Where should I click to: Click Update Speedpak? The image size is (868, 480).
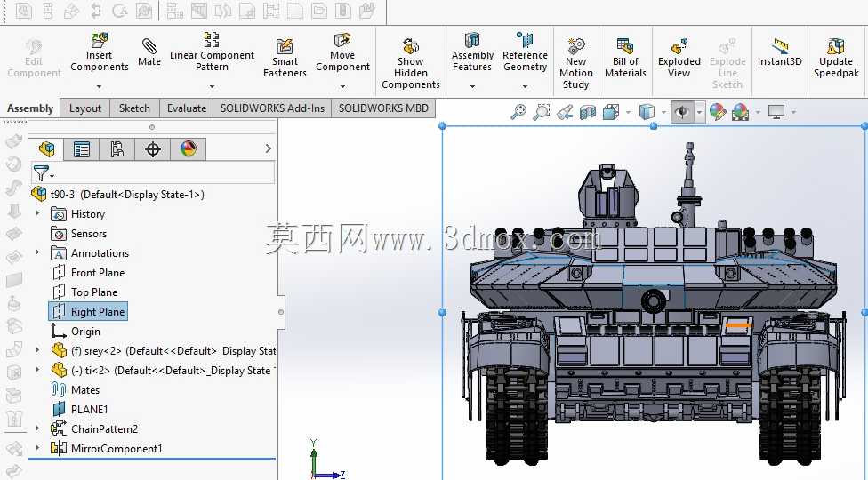pyautogui.click(x=836, y=58)
